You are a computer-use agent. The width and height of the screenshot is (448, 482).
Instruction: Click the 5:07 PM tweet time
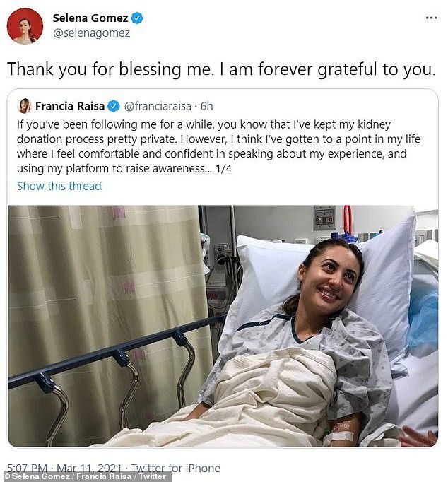click(x=28, y=468)
